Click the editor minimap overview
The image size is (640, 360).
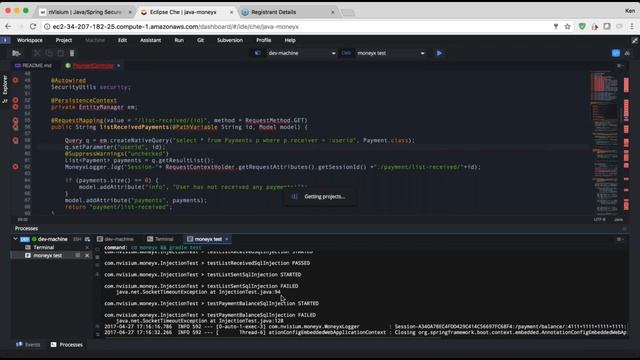[x=604, y=143]
